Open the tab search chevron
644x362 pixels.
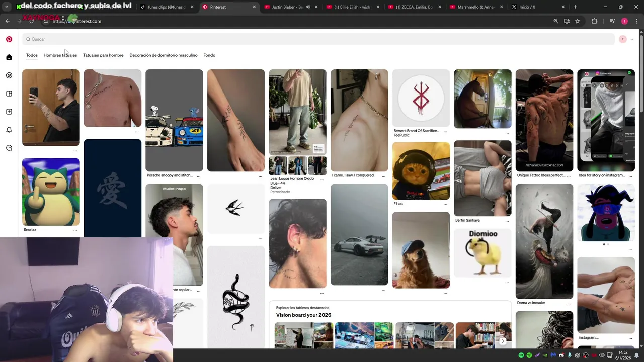click(x=7, y=7)
